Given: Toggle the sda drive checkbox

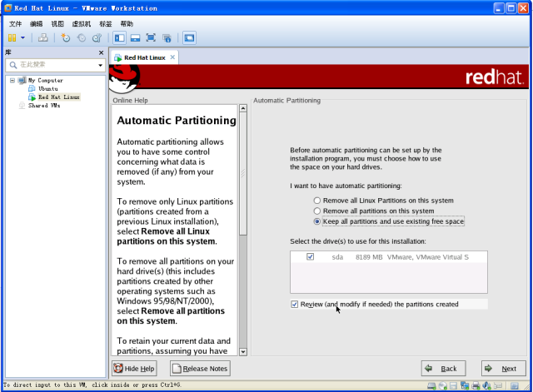Looking at the screenshot, I should [x=310, y=257].
